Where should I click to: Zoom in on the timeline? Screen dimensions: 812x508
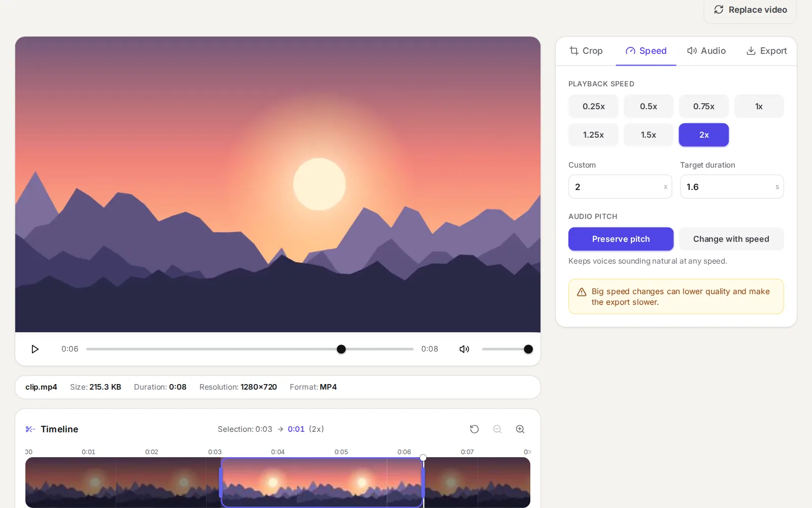520,429
